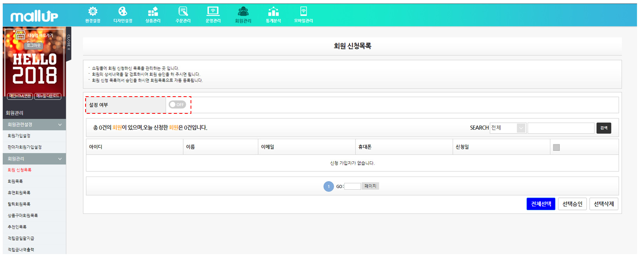This screenshot has width=644, height=256.
Task: Open 탈퇴회원목록 in sidebar
Action: [19, 204]
